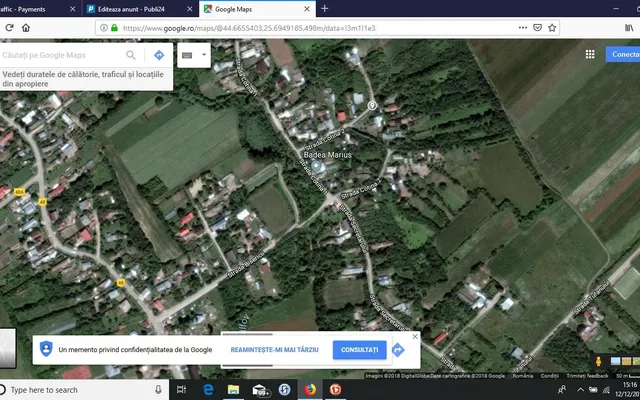Viewport: 640px width, 400px height.
Task: Grab the Street View pegman icon
Action: (598, 361)
